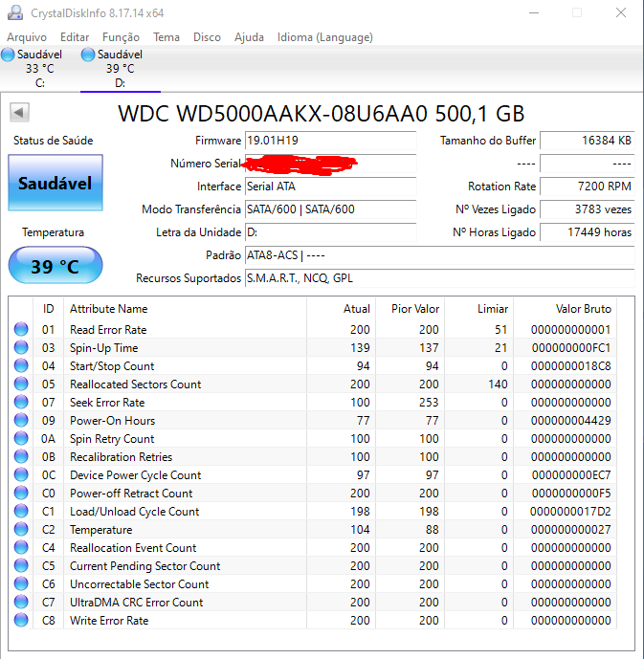This screenshot has height=659, width=644.
Task: Minimize the CrystalDiskInfo window
Action: (534, 12)
